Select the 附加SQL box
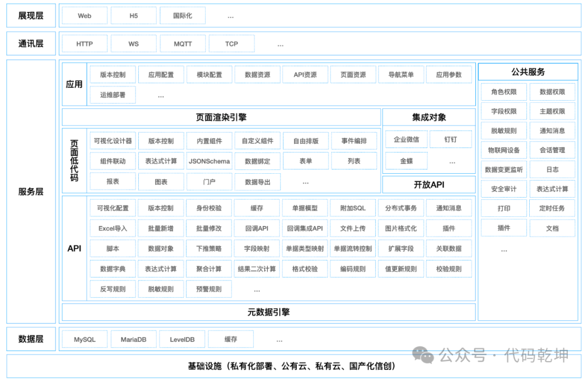The height and width of the screenshot is (379, 588). tap(353, 208)
